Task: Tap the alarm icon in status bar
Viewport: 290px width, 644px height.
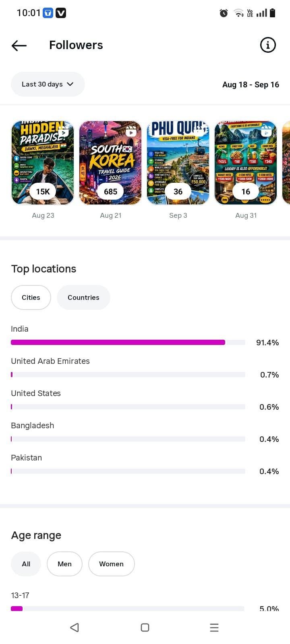Action: [224, 13]
